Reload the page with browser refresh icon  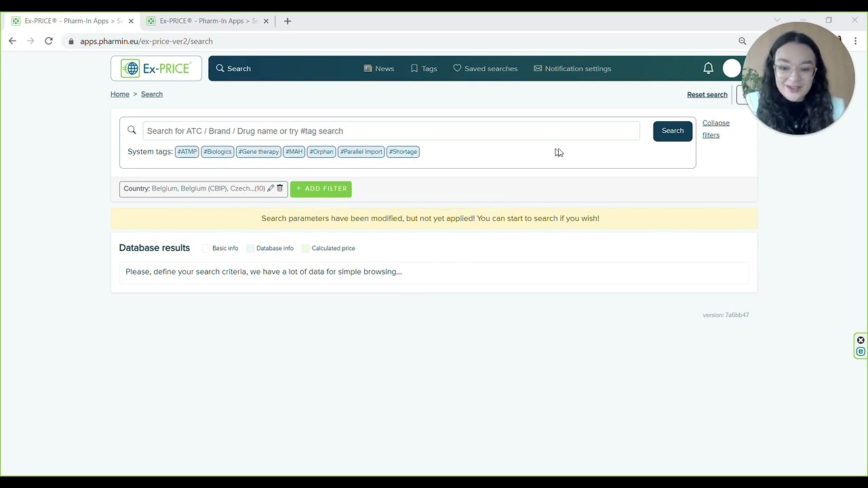(x=49, y=41)
